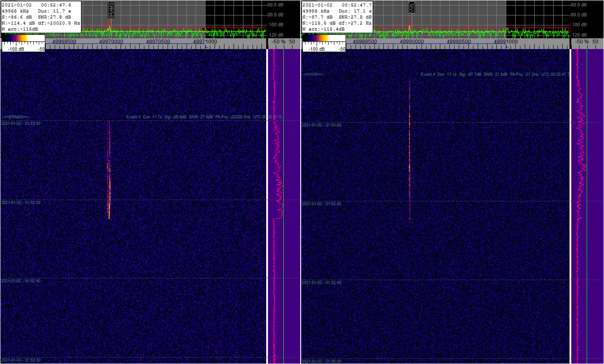Click the 49990000 frequency axis label
The height and width of the screenshot is (364, 604).
coord(411,42)
